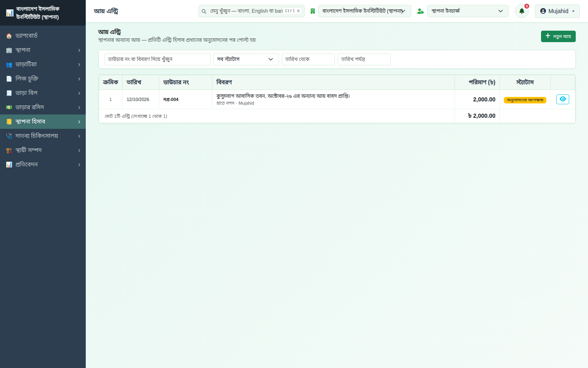The width and height of the screenshot is (588, 368).
Task: Click the অনুমোদনের অপেক্ষায় status badge
Action: [525, 100]
